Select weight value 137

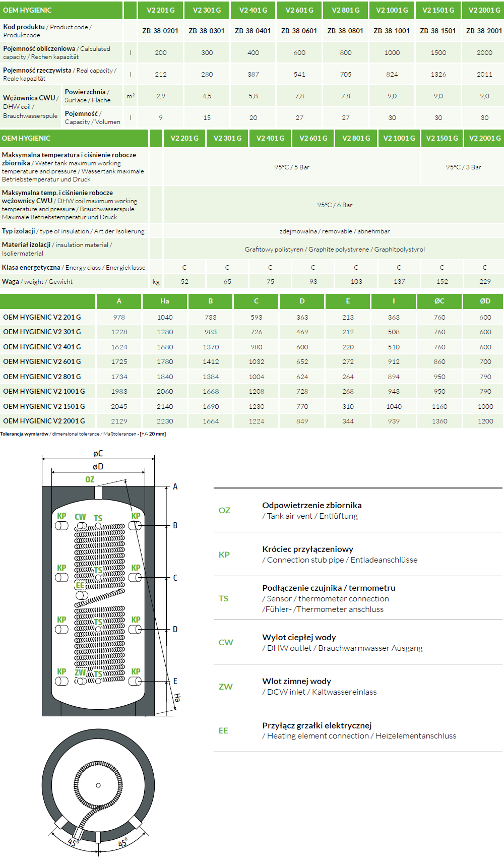click(x=399, y=282)
